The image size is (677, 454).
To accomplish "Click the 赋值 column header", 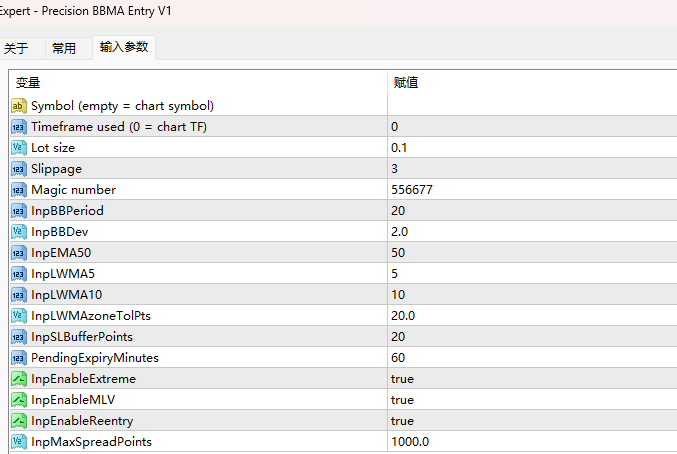I will coord(532,83).
